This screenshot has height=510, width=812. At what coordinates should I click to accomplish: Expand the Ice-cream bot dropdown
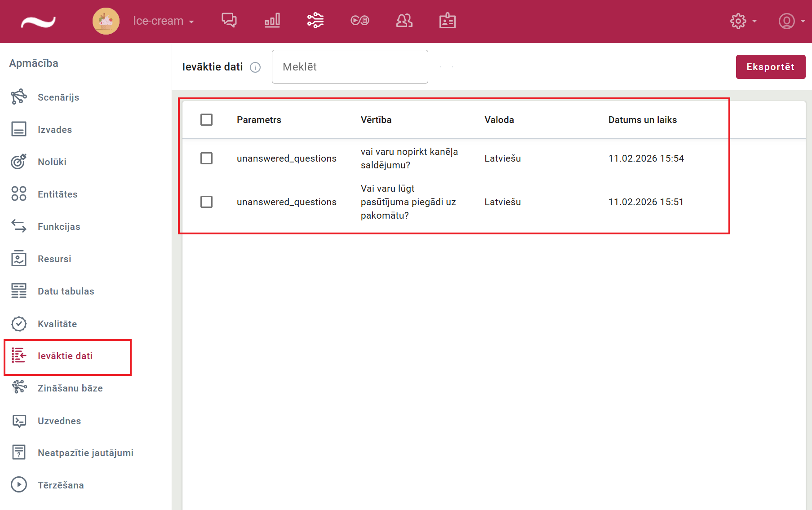[x=164, y=21]
